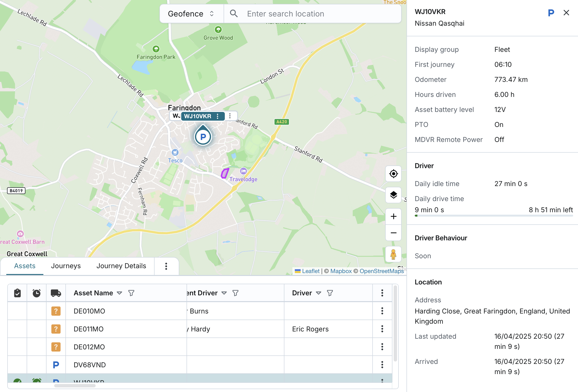This screenshot has height=392, width=578.
Task: Open the Geofence search type dropdown
Action: pyautogui.click(x=191, y=14)
